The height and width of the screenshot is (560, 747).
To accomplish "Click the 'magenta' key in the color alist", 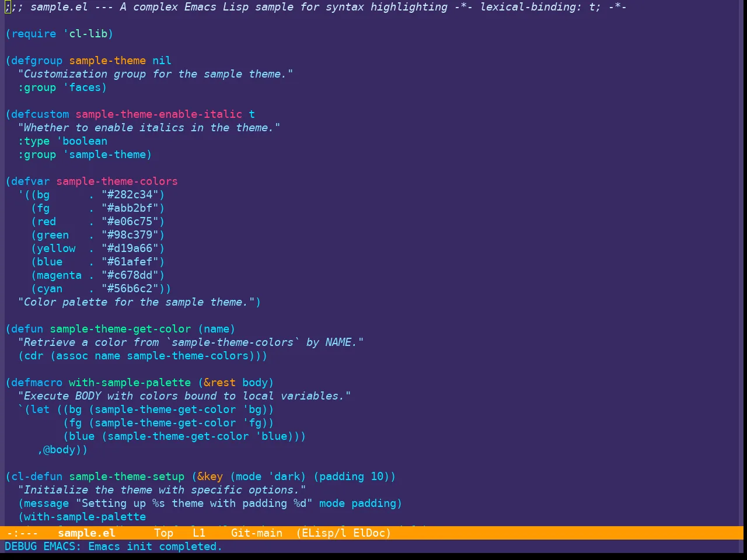I will [60, 275].
